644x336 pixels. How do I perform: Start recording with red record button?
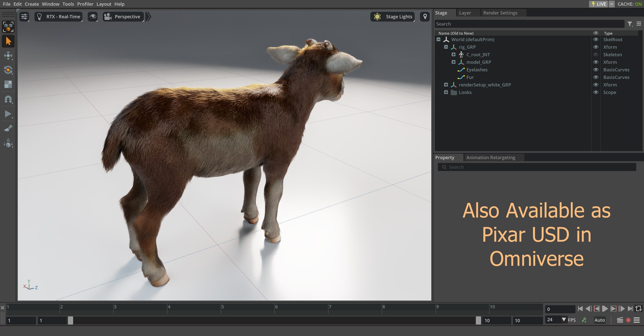(628, 320)
